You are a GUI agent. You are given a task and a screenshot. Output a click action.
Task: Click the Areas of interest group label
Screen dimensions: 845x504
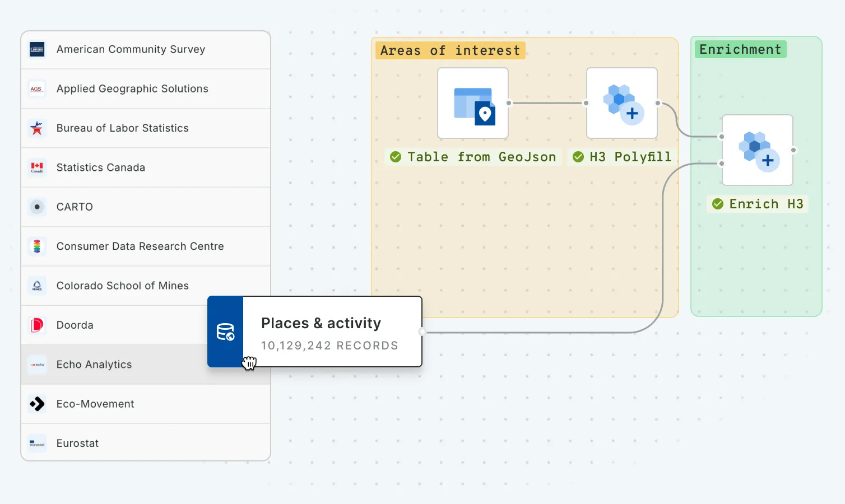[x=450, y=50]
